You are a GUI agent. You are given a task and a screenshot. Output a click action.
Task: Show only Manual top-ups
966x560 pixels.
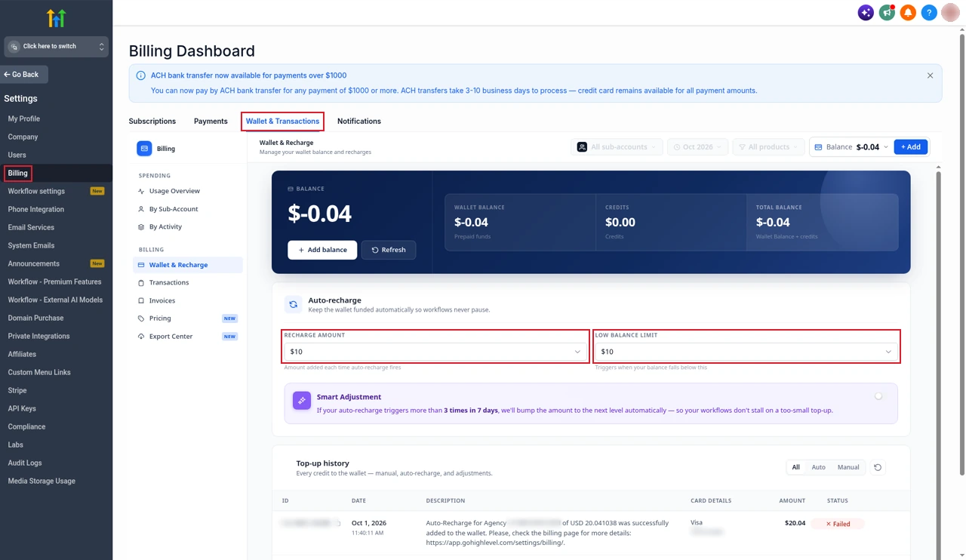pyautogui.click(x=848, y=467)
